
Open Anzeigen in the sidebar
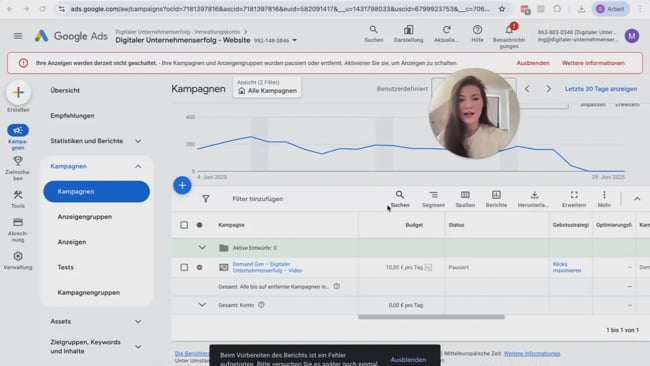coord(72,242)
